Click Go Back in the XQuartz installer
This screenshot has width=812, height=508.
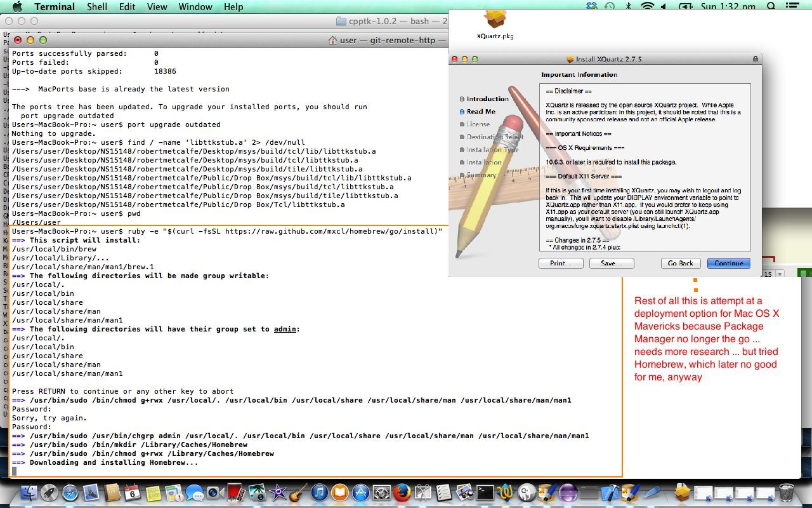[x=681, y=263]
